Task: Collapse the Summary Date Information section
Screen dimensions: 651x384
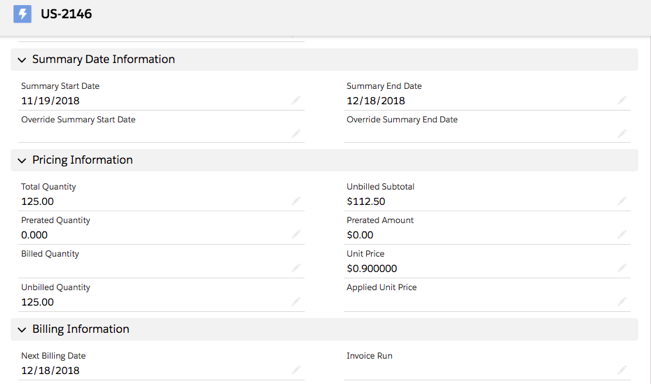Action: pos(22,60)
